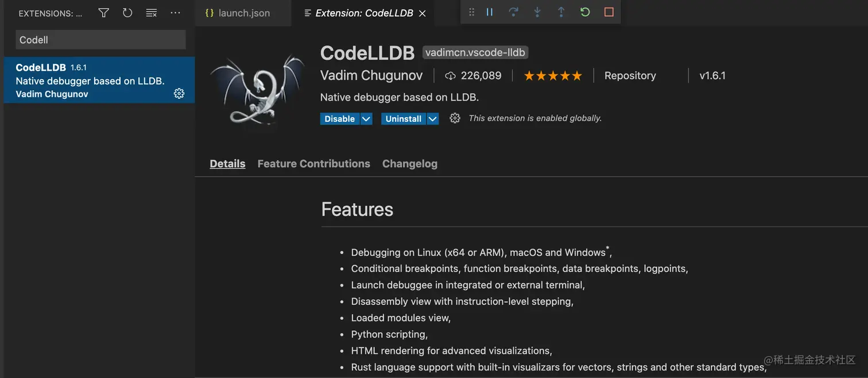Open the extensions view more-actions menu
Image resolution: width=868 pixels, height=378 pixels.
(176, 13)
